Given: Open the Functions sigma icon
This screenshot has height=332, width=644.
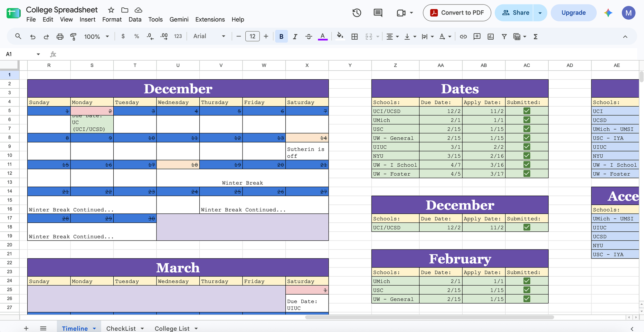Looking at the screenshot, I should 535,37.
